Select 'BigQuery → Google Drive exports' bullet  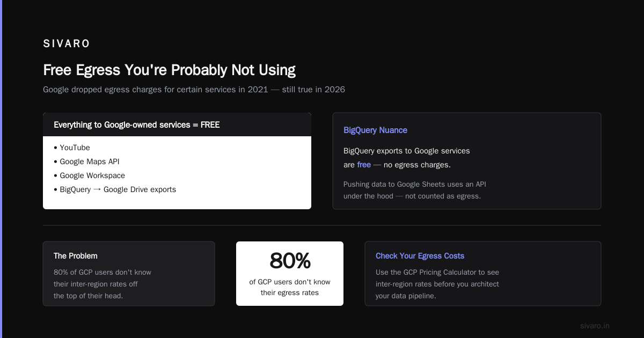tap(115, 189)
